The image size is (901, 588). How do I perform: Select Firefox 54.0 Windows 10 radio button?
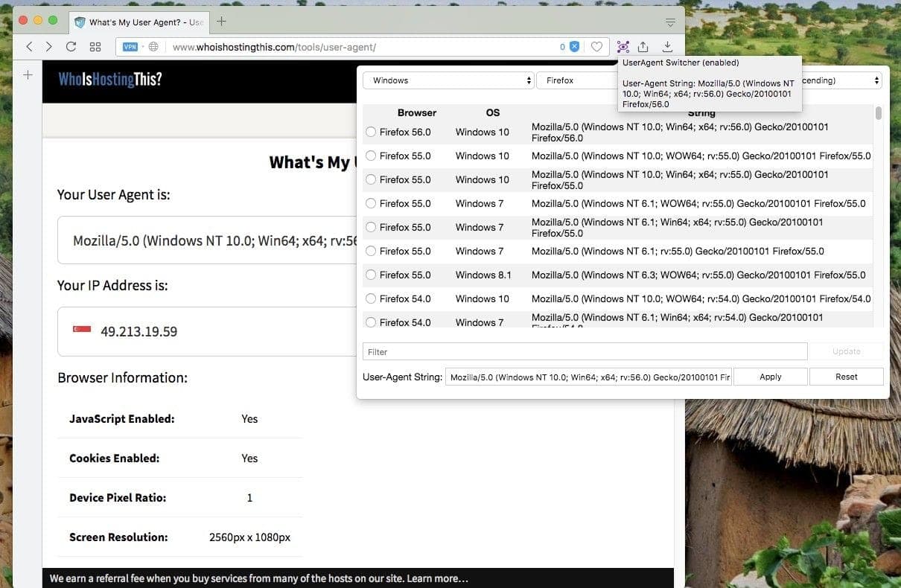tap(371, 299)
